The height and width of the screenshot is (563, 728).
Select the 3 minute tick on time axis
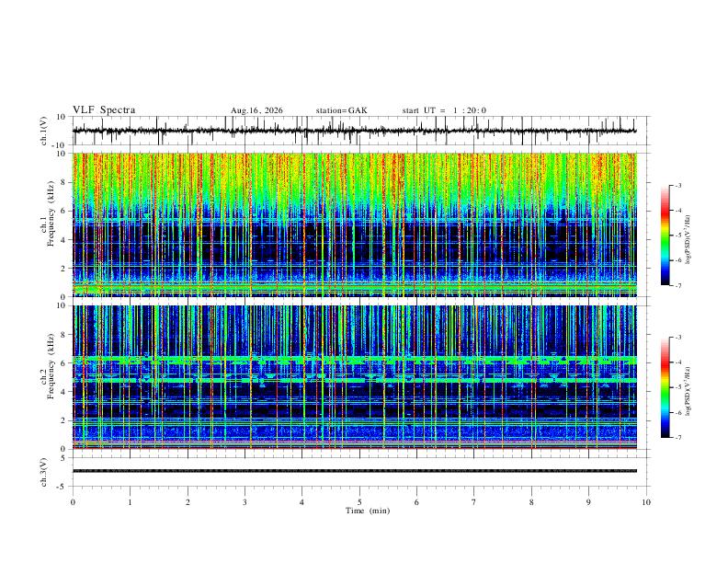point(245,502)
